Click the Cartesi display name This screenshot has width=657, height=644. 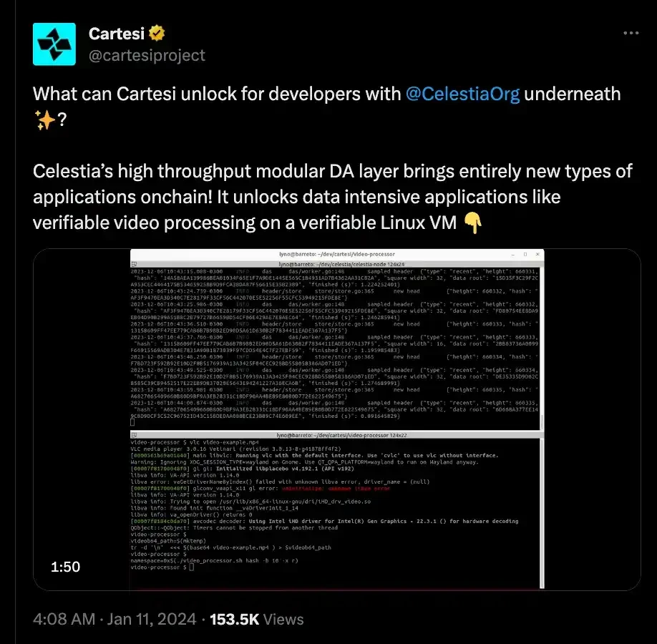pos(117,34)
